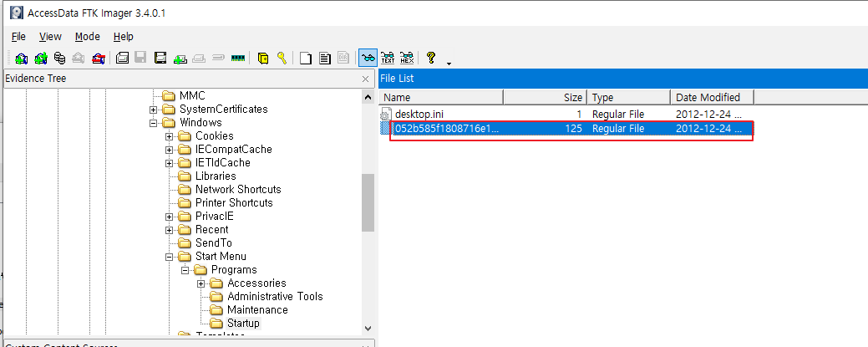Open the toolbar options dropdown arrow
The image size is (868, 347).
(449, 64)
